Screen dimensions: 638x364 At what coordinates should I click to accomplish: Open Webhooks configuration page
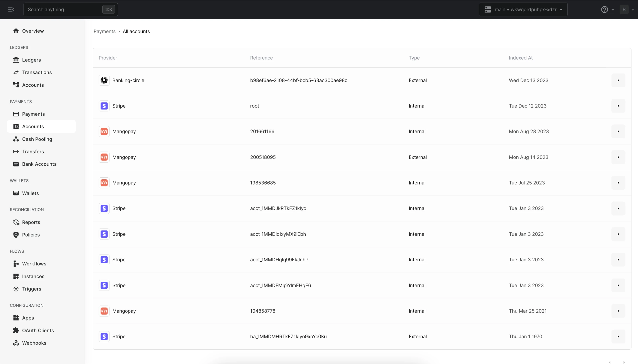click(34, 343)
